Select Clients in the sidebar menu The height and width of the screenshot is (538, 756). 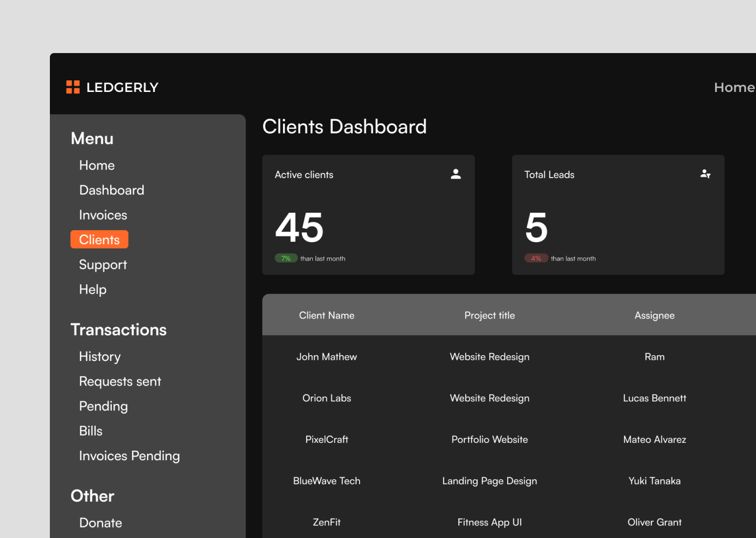click(x=99, y=239)
